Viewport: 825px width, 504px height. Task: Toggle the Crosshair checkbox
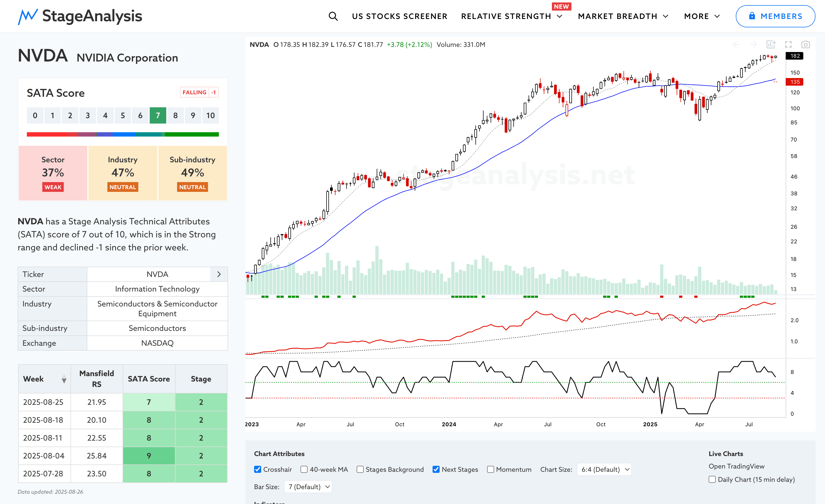(257, 469)
